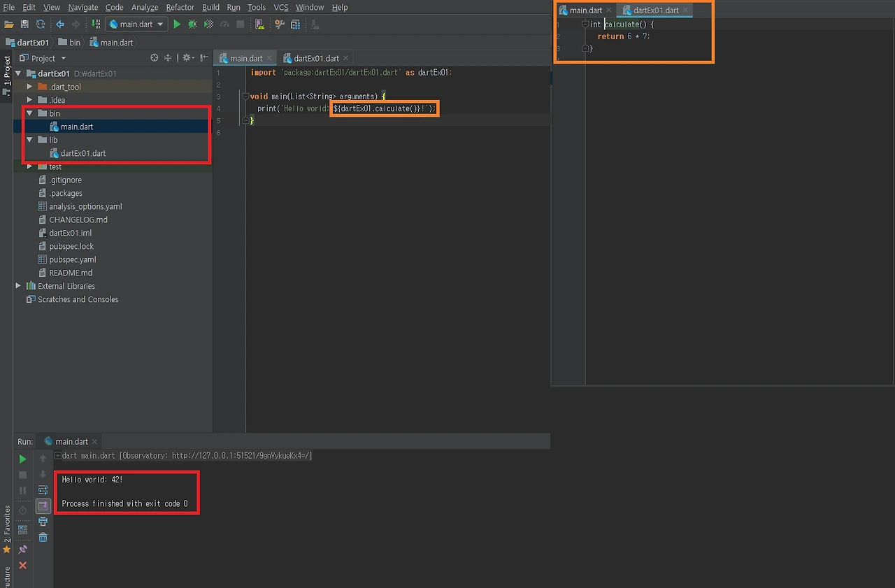Open the AVD/device manager toolbar icon
The width and height of the screenshot is (895, 588).
[x=260, y=24]
